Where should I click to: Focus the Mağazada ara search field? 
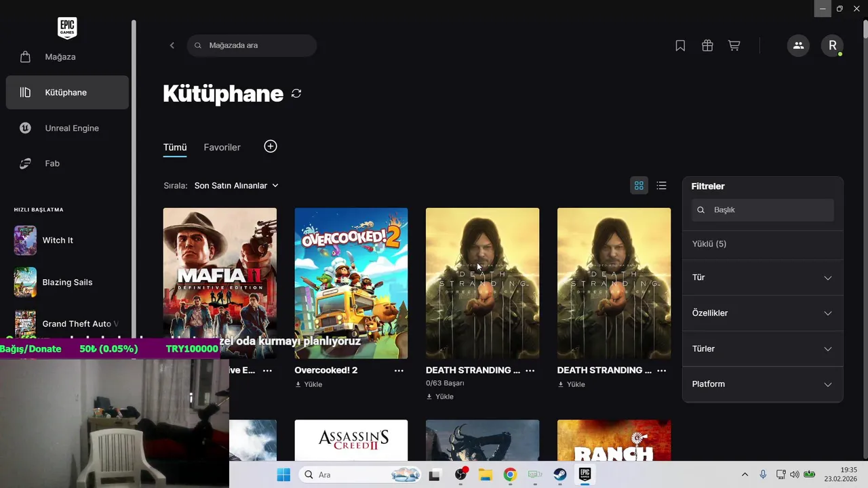(x=252, y=45)
